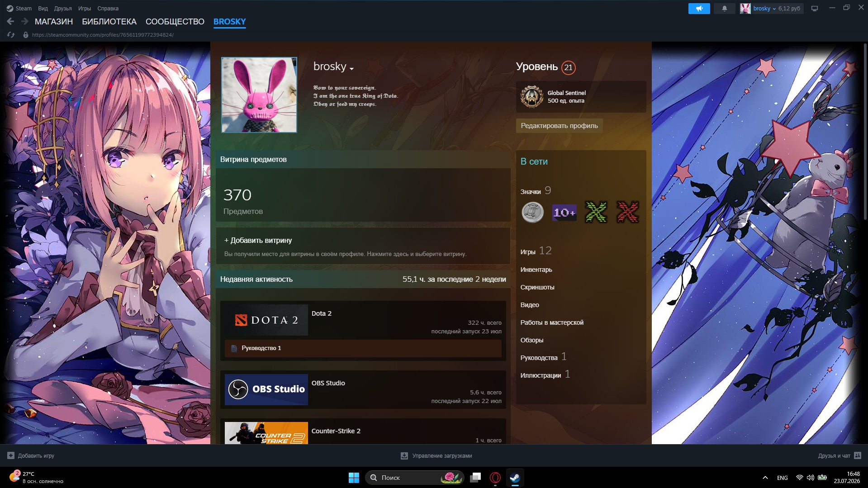Screen dimensions: 868x488
Task: Open the Руководства link in the sidebar
Action: [539, 358]
